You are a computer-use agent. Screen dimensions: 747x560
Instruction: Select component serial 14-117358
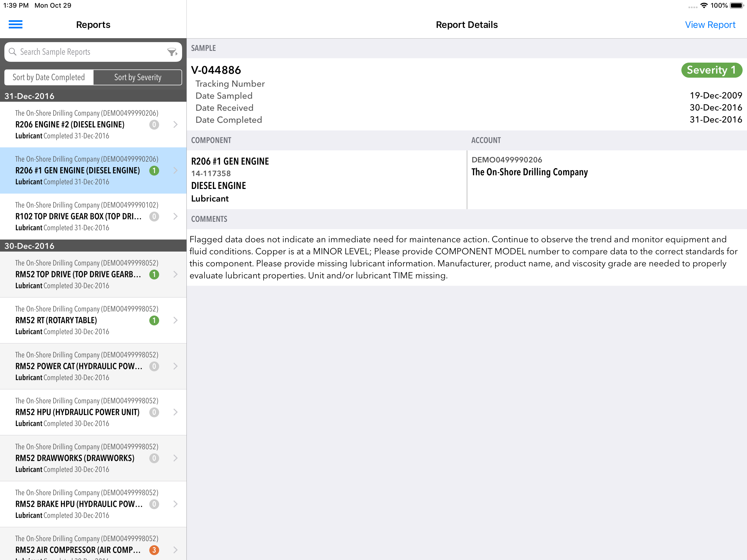(211, 173)
